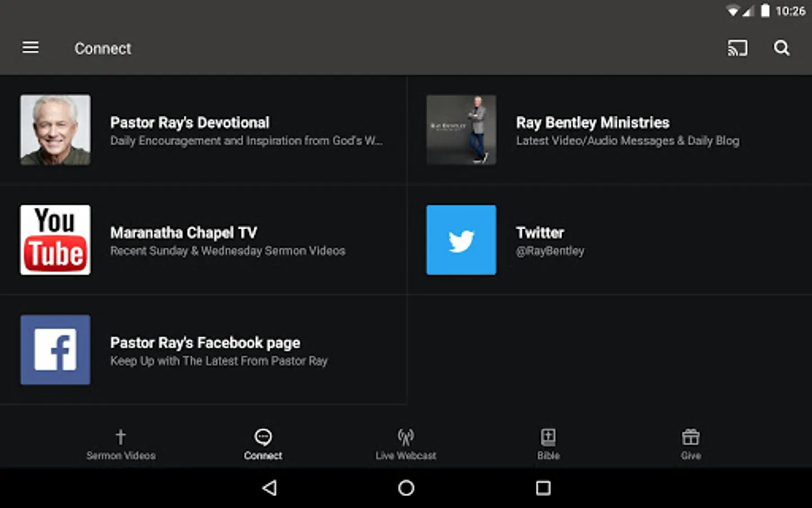
Task: Tap "Keep Up with The Latest From Pastor Ray"
Action: pos(219,361)
